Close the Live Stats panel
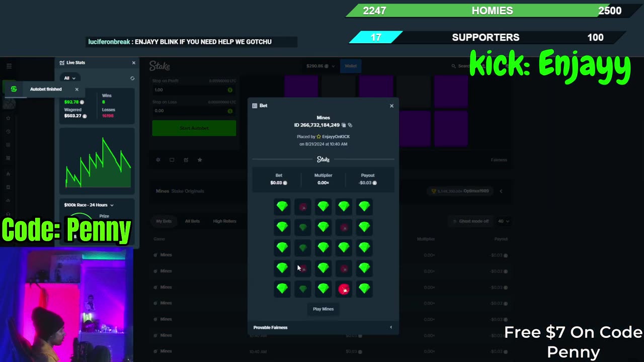The height and width of the screenshot is (362, 644). tap(133, 63)
